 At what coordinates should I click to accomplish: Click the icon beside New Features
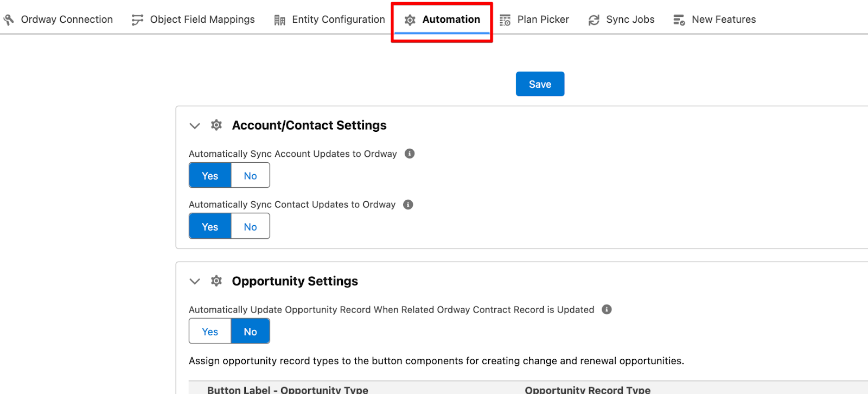679,20
